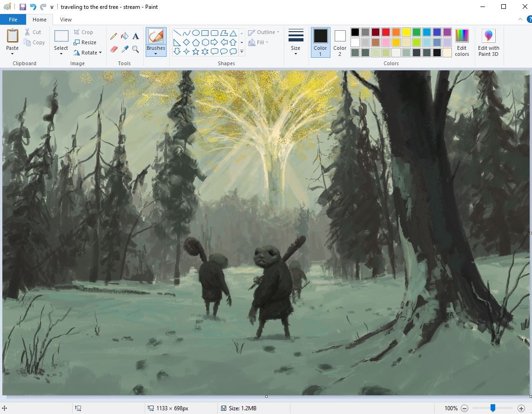Open Customize Quick Access Toolbar dropdown
Image resolution: width=532 pixels, height=414 pixels.
point(52,7)
